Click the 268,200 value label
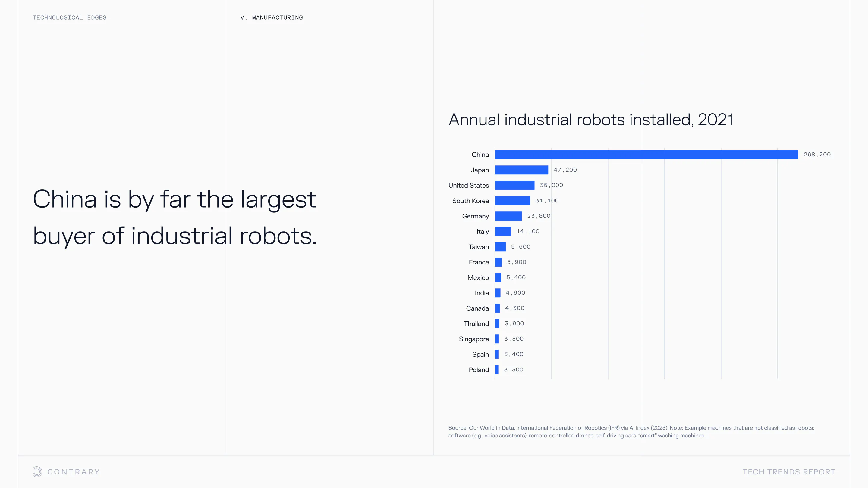Image resolution: width=868 pixels, height=488 pixels. pos(817,155)
